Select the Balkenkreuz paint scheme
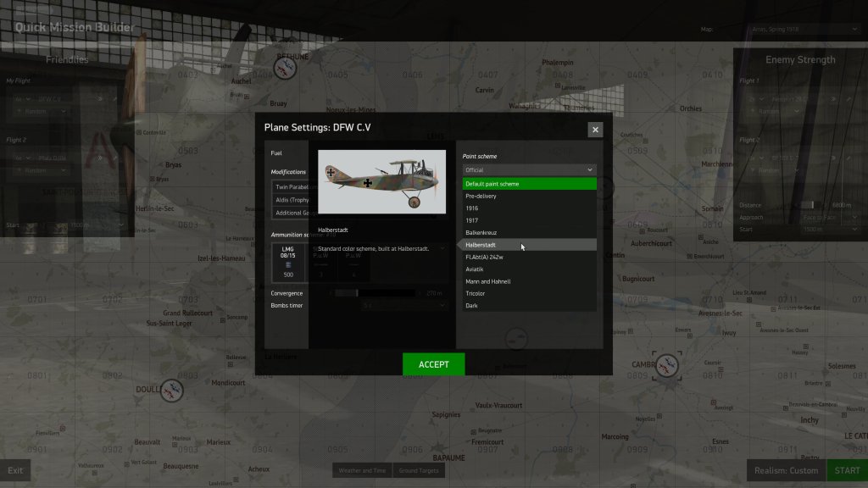This screenshot has width=868, height=488. pos(529,232)
